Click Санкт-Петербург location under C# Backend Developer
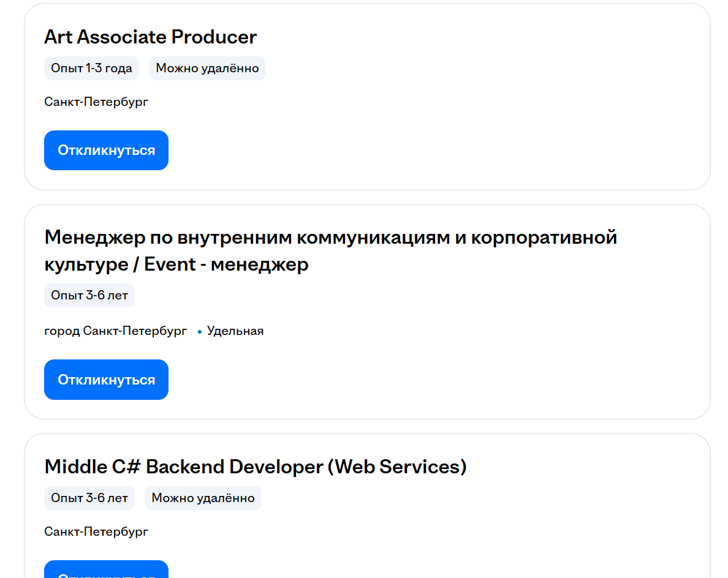 tap(96, 531)
